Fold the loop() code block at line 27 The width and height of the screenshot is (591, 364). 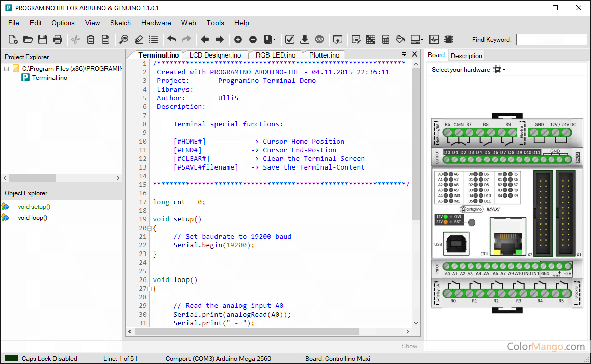click(150, 289)
